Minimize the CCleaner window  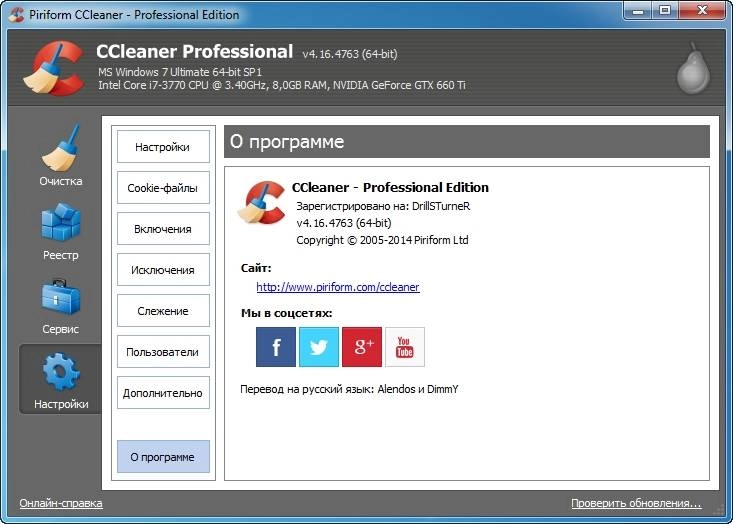pyautogui.click(x=638, y=11)
